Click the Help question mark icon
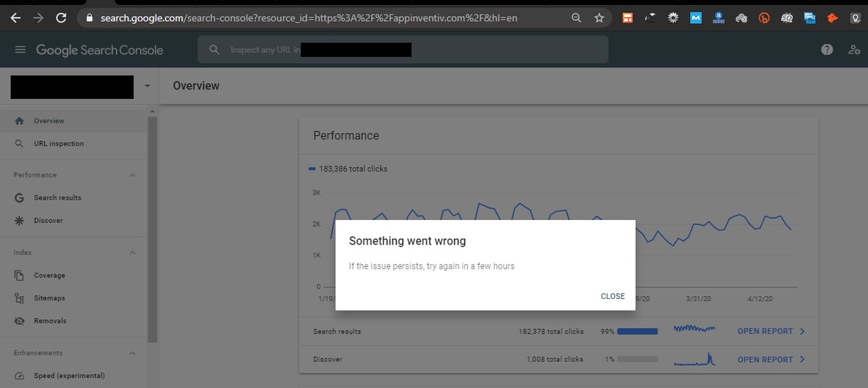 pos(827,50)
